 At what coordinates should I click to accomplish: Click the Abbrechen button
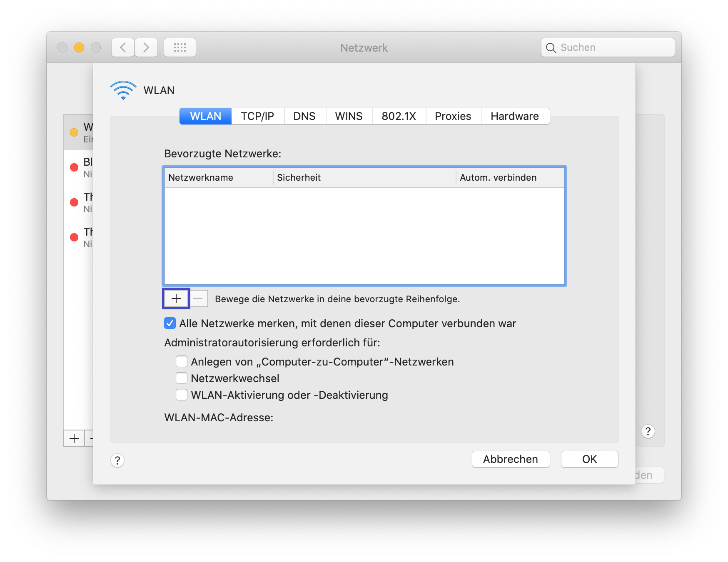pos(510,459)
